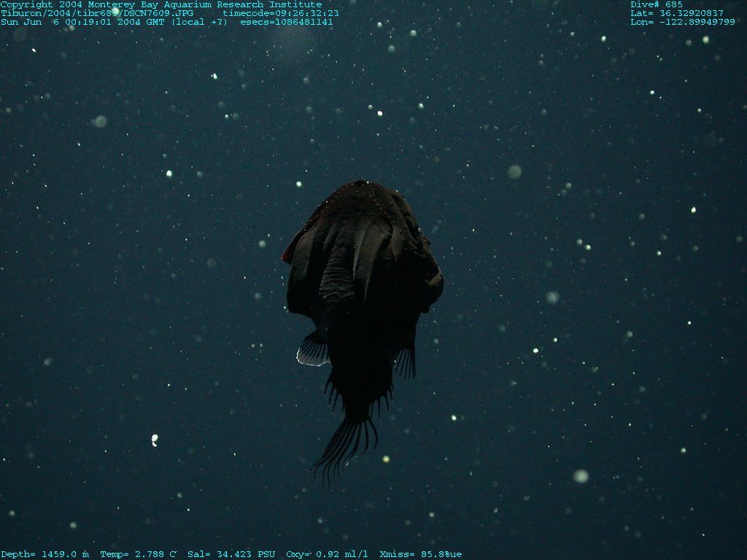Click the esecs=1086481141 value
Screen dimensions: 747x560
click(x=287, y=22)
